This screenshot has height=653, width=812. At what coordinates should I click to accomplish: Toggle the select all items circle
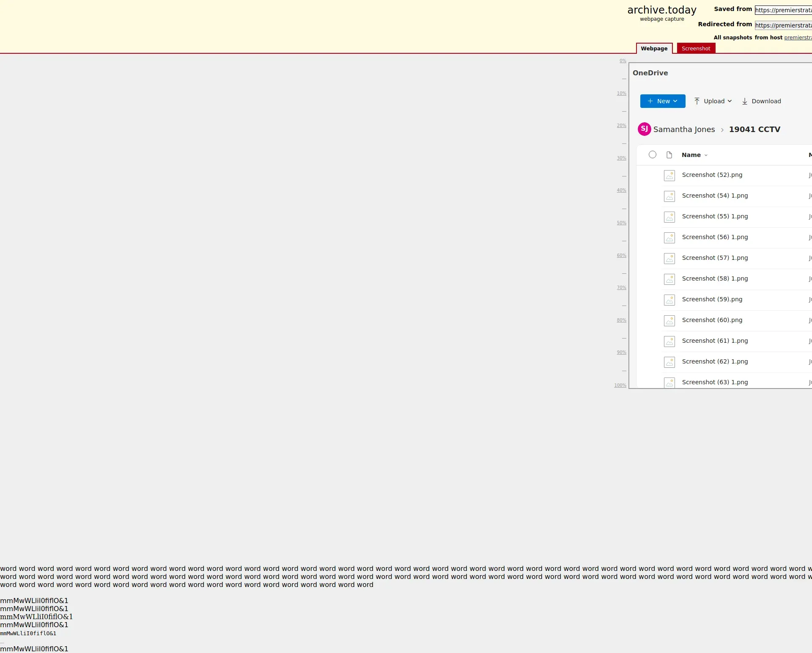click(653, 155)
